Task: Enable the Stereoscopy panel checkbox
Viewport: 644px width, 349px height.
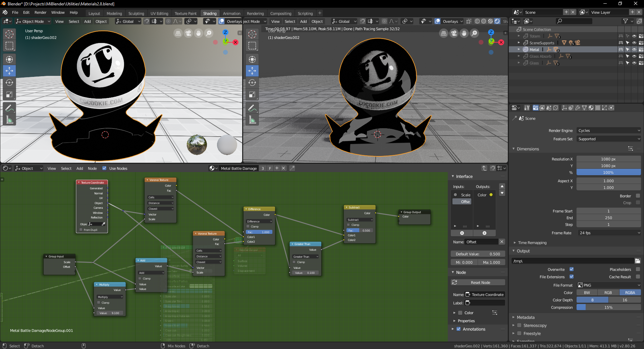Action: click(519, 325)
